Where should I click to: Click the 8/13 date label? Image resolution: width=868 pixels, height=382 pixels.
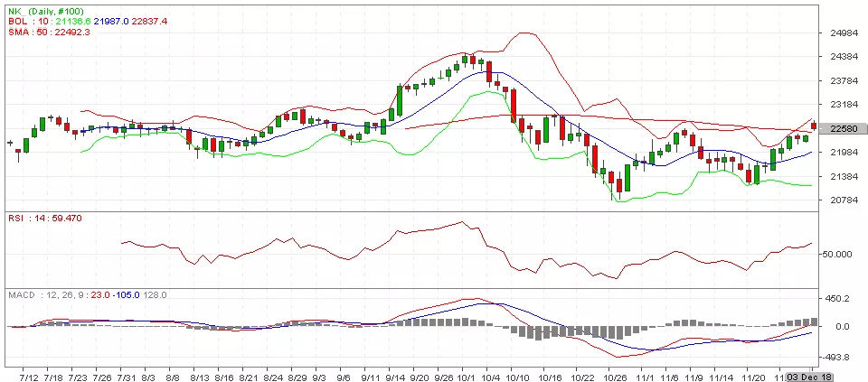(201, 377)
